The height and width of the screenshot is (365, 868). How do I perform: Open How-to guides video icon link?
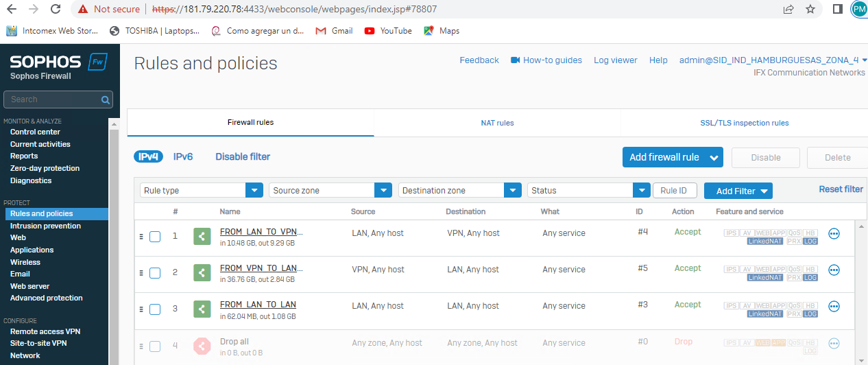(516, 60)
